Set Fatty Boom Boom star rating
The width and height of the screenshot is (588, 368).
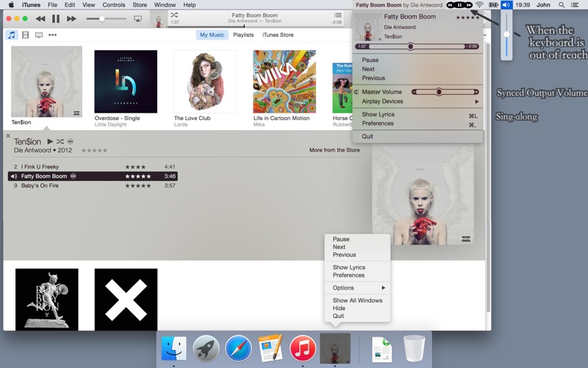click(x=138, y=176)
